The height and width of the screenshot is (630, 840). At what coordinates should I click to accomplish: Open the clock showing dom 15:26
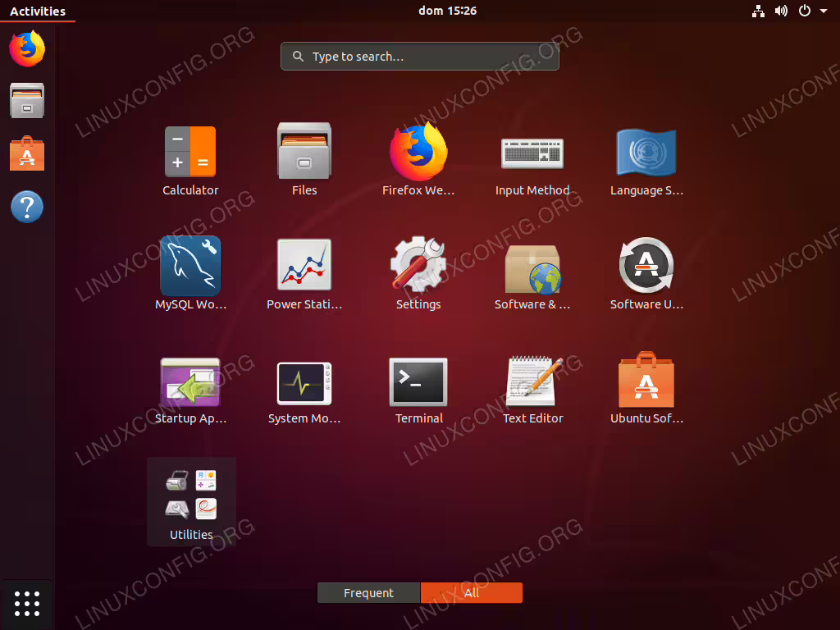(447, 11)
